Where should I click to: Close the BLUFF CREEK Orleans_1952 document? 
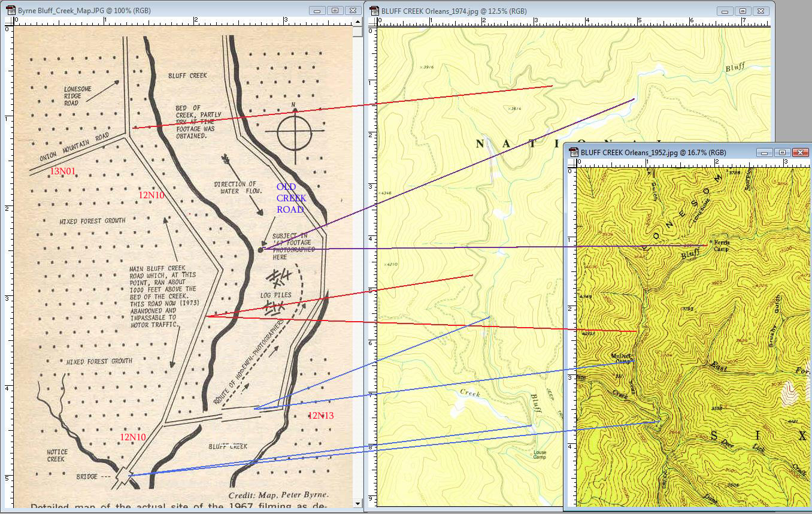pos(800,152)
